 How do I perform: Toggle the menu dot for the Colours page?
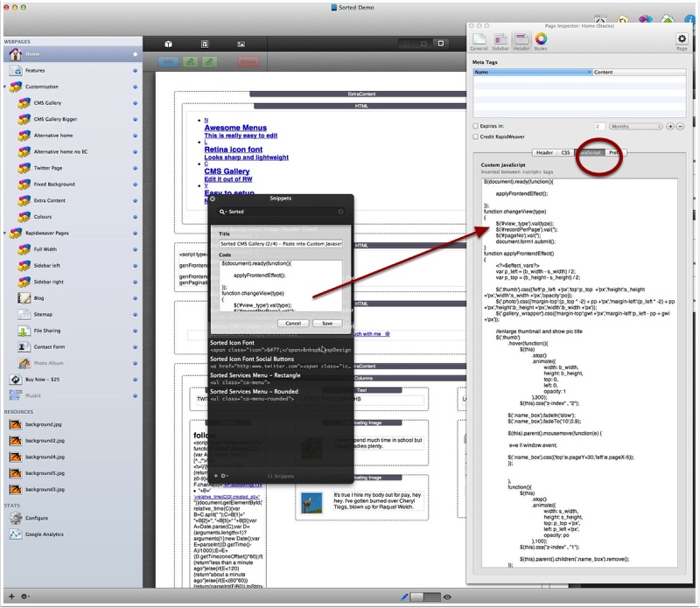[135, 217]
